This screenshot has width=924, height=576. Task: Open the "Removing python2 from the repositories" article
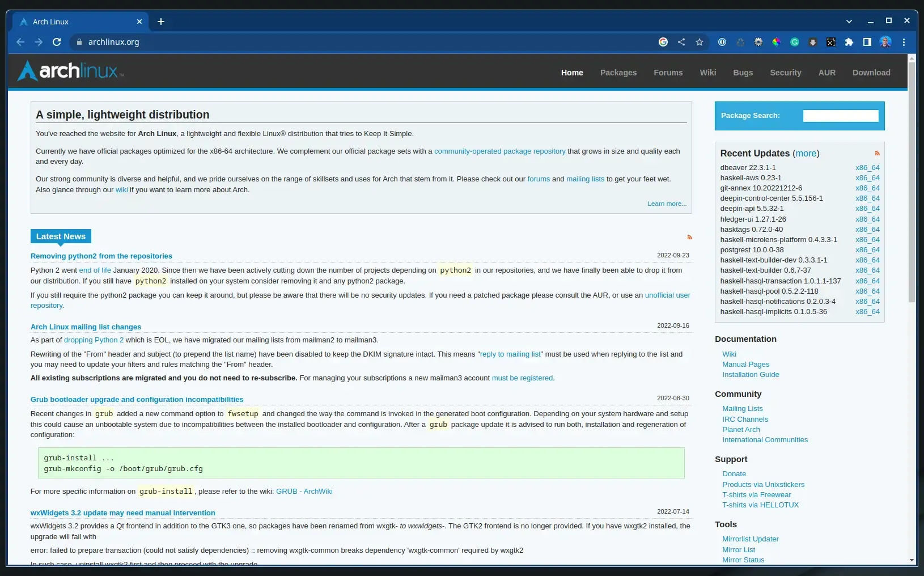click(x=101, y=256)
